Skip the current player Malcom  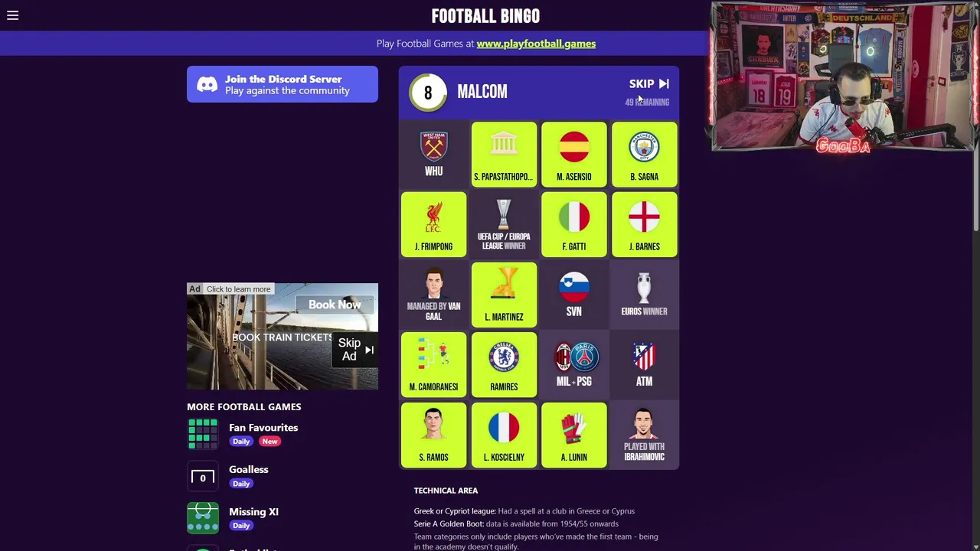(649, 84)
